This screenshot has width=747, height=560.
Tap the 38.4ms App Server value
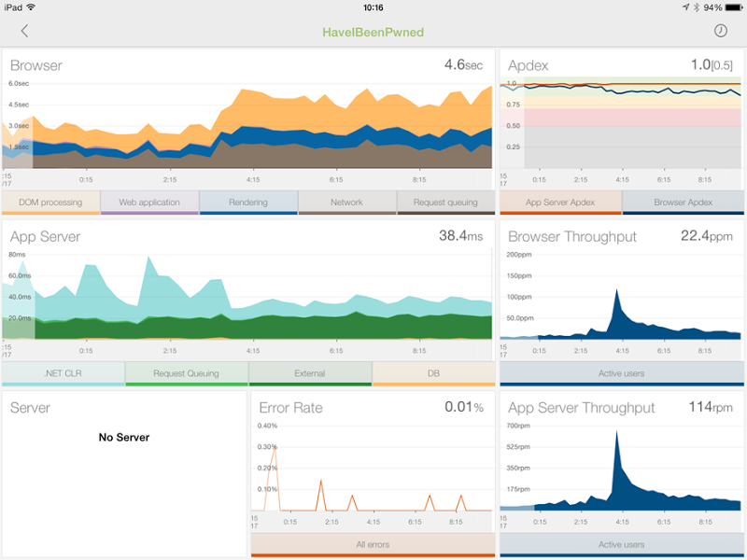click(460, 236)
